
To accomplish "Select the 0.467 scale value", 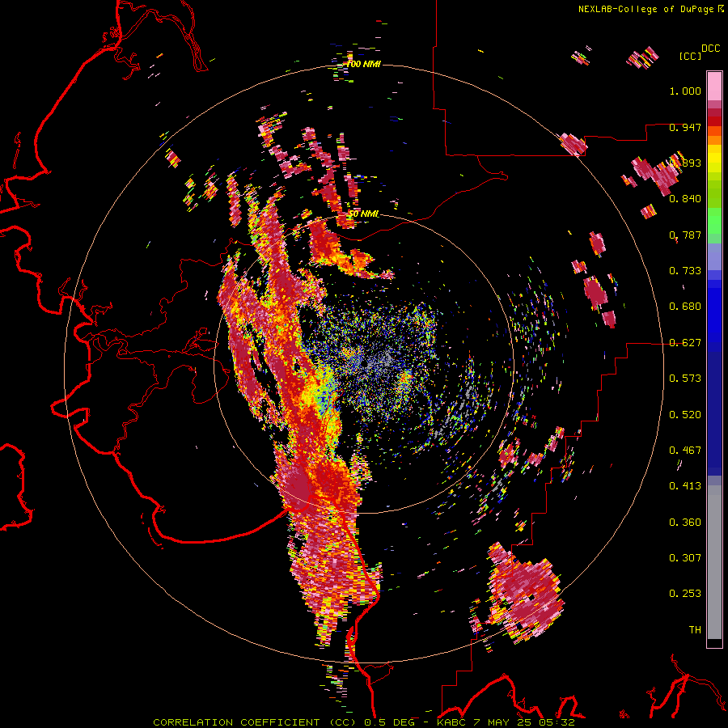I will [x=685, y=451].
